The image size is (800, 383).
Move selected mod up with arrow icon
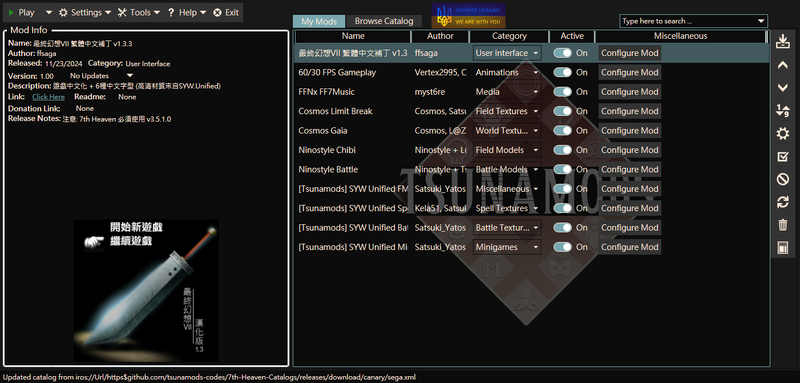coord(782,65)
